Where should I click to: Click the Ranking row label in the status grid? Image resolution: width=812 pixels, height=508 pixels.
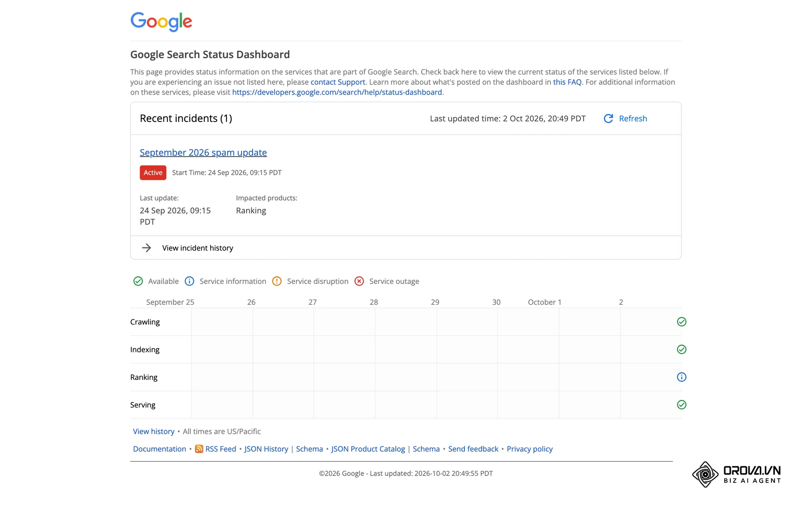click(144, 377)
